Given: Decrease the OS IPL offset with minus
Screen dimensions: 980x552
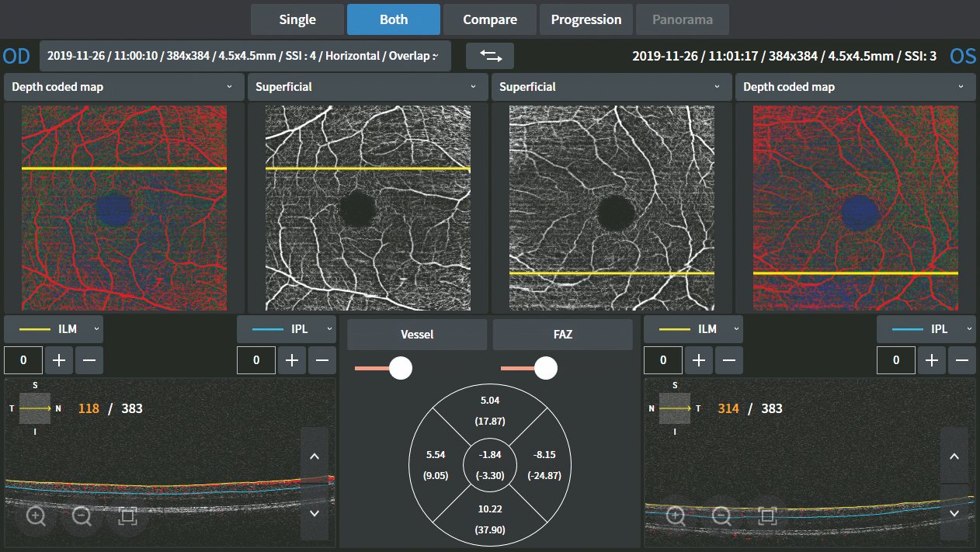Looking at the screenshot, I should coord(961,360).
